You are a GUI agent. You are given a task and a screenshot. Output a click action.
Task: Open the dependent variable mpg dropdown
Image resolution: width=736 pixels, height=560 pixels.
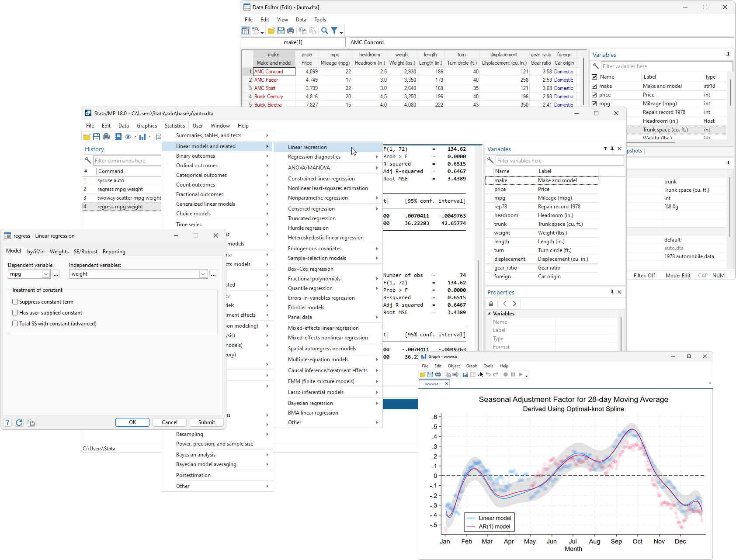(46, 274)
